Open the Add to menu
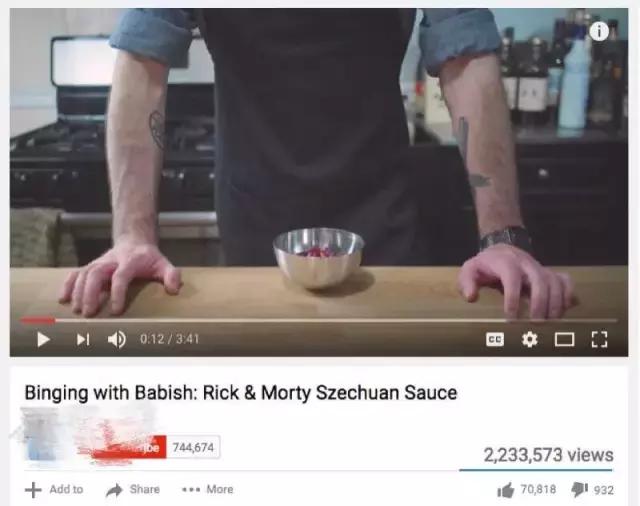 click(54, 489)
